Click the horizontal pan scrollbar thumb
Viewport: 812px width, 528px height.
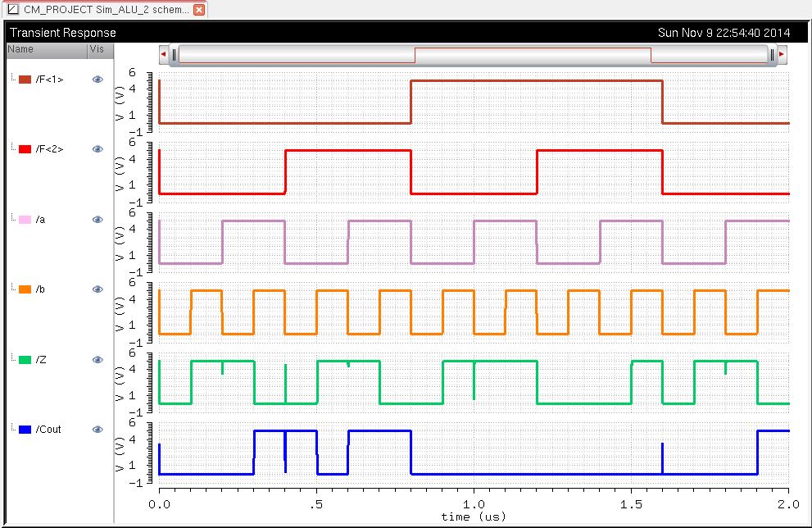pyautogui.click(x=473, y=54)
